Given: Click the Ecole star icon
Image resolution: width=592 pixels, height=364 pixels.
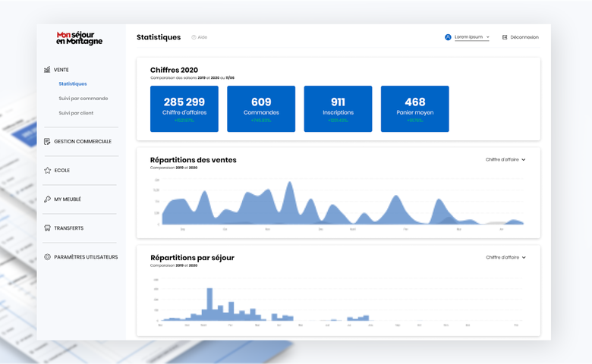Looking at the screenshot, I should point(47,171).
